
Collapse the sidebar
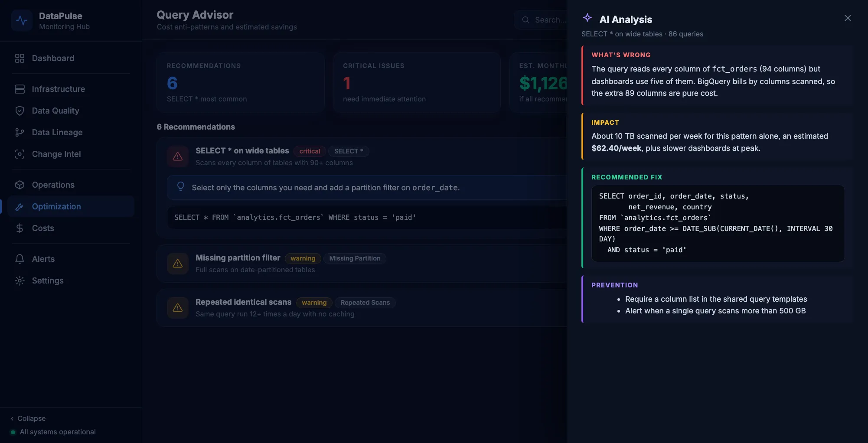[28, 418]
